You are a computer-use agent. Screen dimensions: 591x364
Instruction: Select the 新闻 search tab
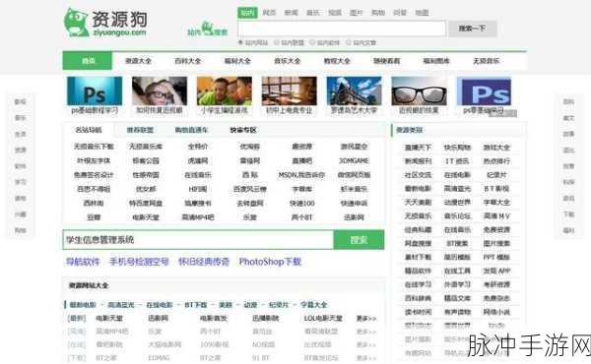[291, 13]
